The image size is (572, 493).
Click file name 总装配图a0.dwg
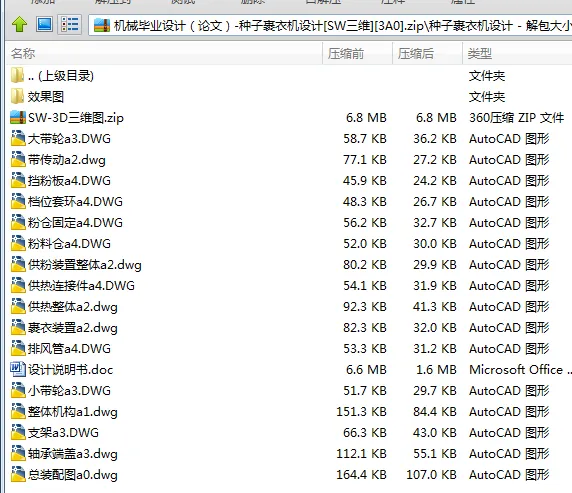tap(73, 475)
